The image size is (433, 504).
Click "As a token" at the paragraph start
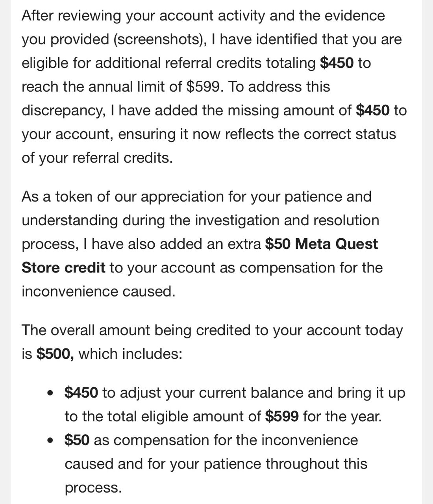57,196
